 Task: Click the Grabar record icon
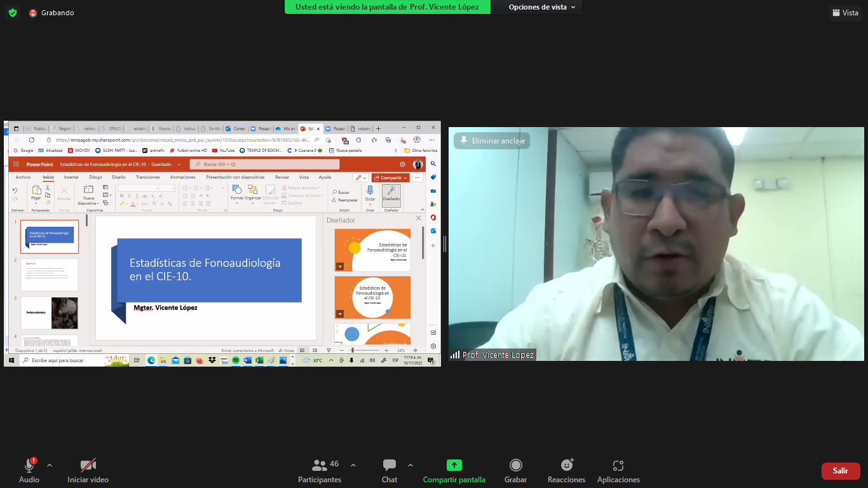516,465
